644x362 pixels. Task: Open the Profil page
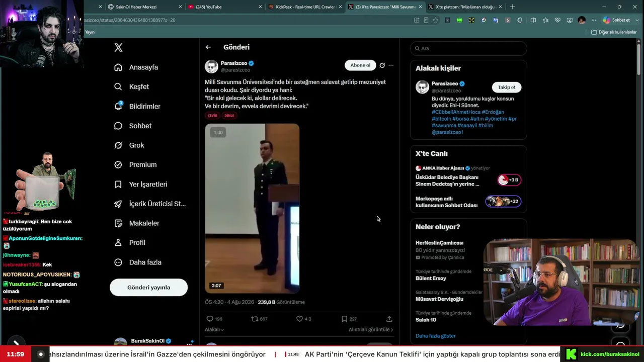coord(130,242)
